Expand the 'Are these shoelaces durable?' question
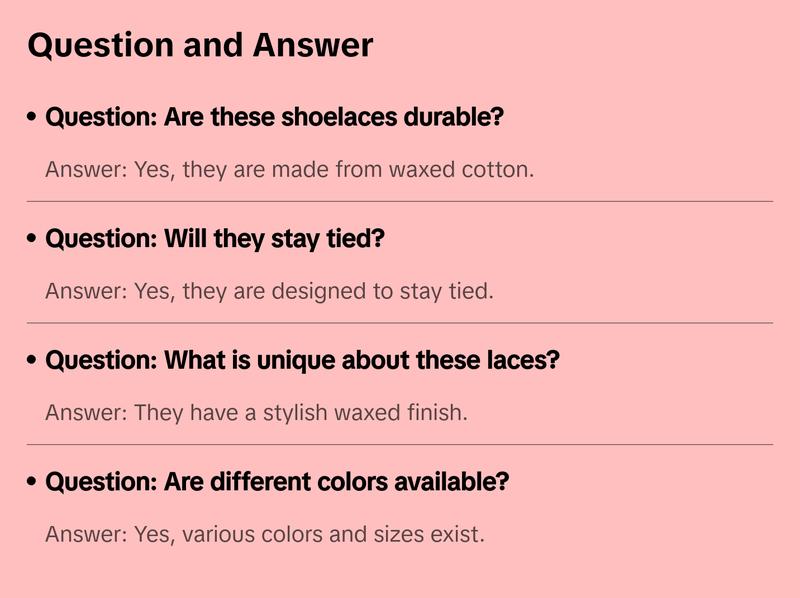The image size is (800, 598). [274, 117]
